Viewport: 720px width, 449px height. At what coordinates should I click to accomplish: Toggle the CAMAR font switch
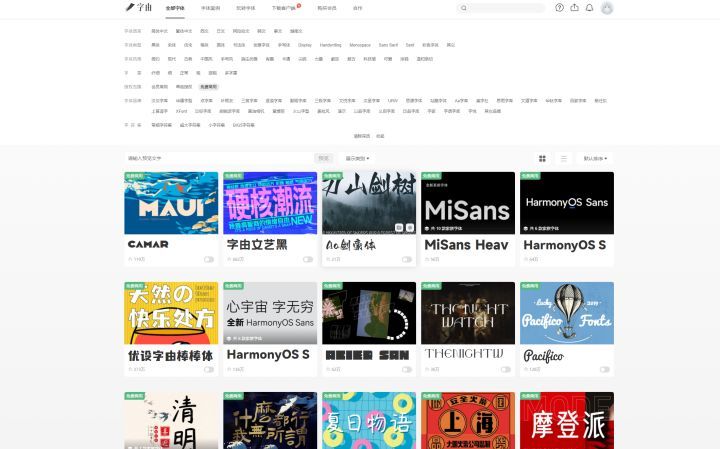point(209,259)
